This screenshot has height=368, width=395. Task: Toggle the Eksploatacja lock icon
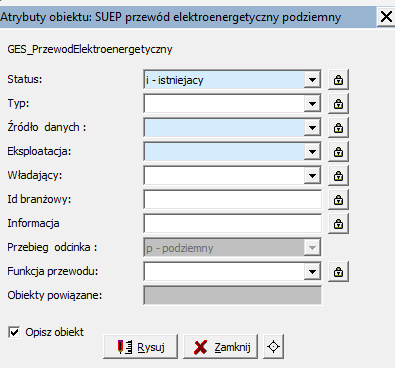pyautogui.click(x=338, y=152)
